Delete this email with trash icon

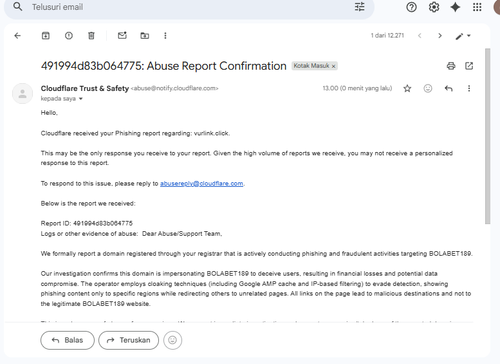[x=91, y=36]
